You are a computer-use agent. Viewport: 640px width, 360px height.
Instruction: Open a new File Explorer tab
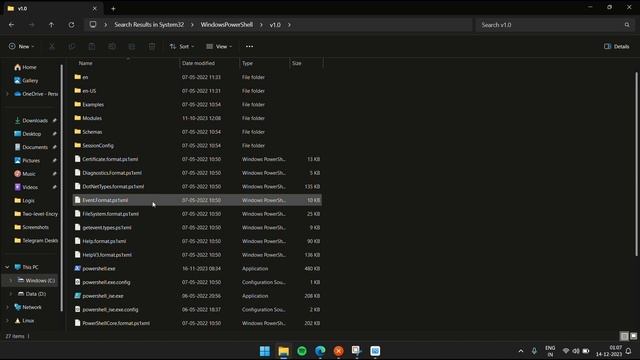coord(113,9)
